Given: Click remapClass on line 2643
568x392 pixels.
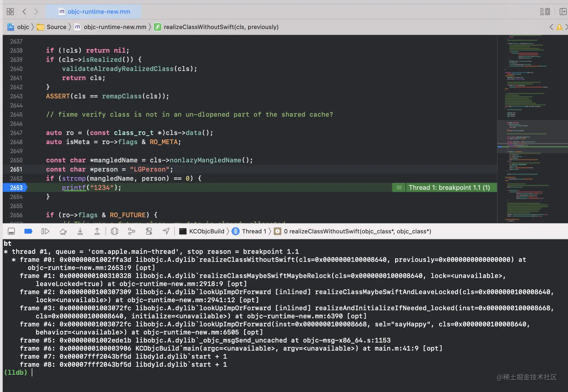Looking at the screenshot, I should tap(122, 96).
